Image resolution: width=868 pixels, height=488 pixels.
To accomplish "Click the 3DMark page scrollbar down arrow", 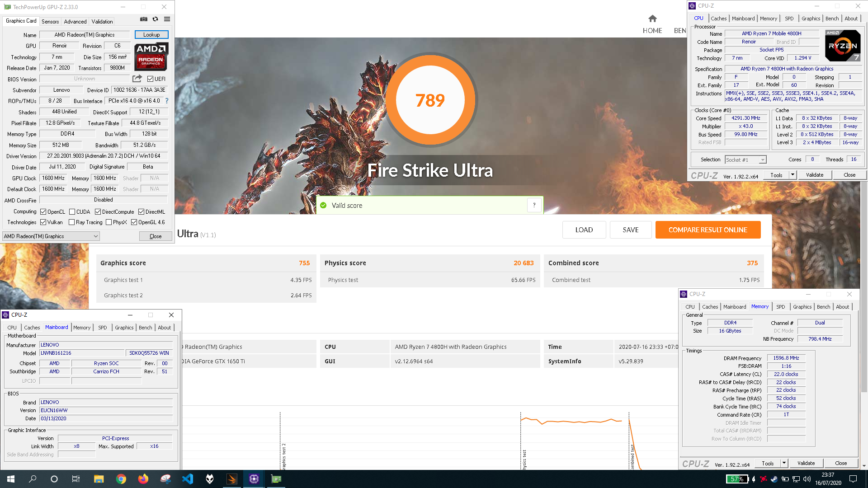I will coord(864,466).
